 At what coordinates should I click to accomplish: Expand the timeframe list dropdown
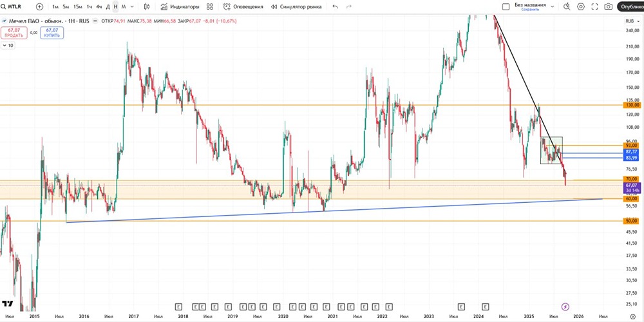point(132,6)
